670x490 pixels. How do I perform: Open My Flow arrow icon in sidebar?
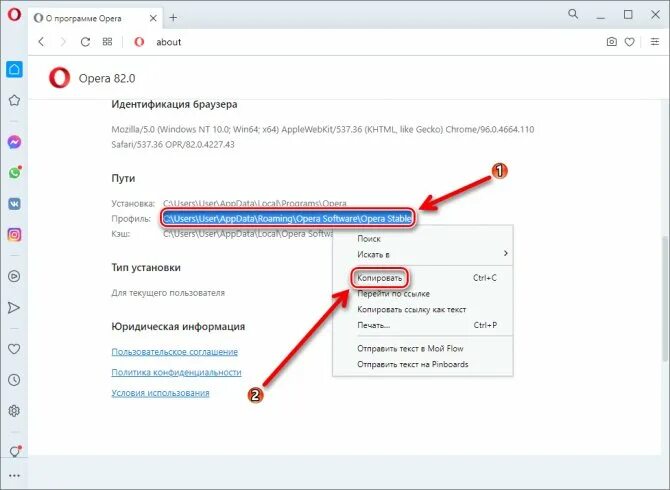pos(14,308)
